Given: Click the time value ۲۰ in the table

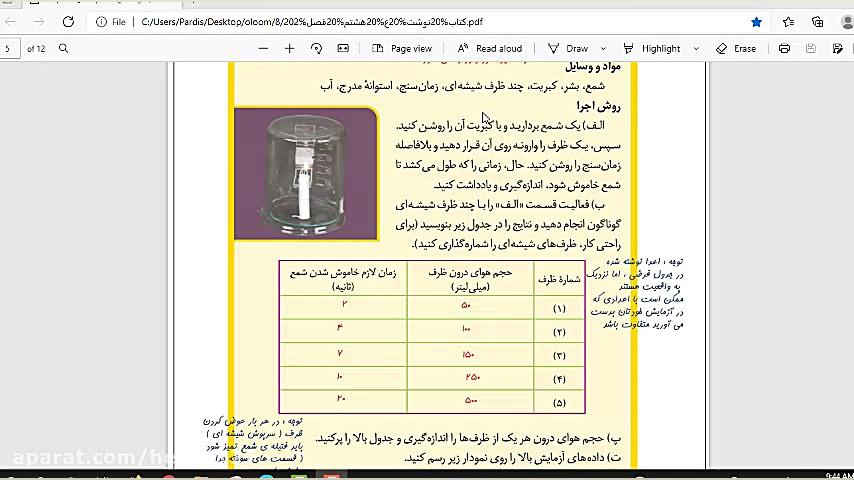Looking at the screenshot, I should tap(341, 398).
